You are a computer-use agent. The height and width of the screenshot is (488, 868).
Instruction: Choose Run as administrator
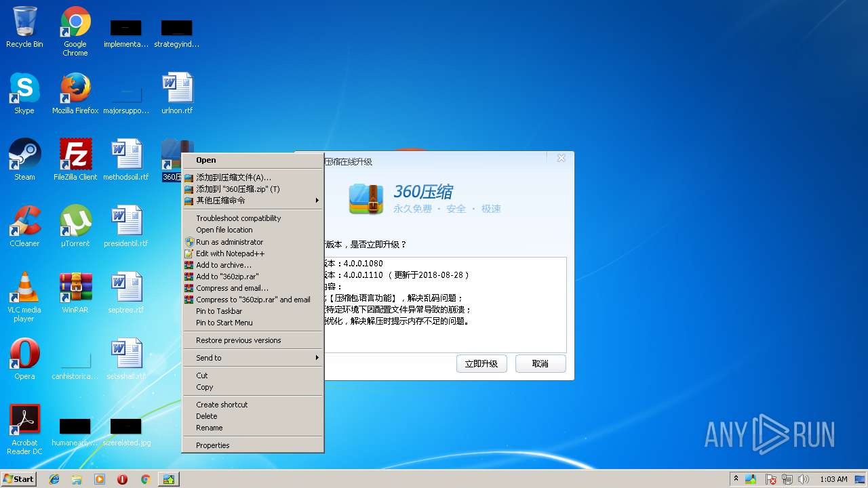(253, 242)
